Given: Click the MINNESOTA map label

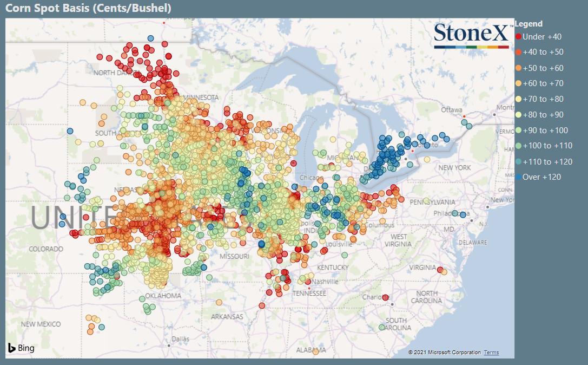Looking at the screenshot, I should 201,97.
